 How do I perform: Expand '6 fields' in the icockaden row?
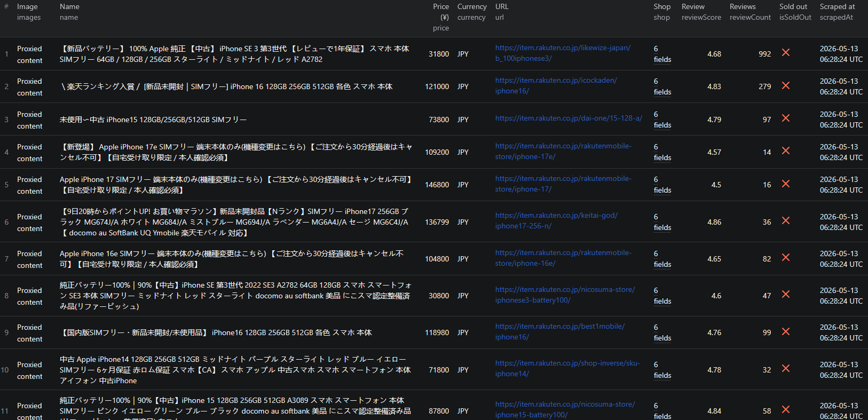coord(662,86)
